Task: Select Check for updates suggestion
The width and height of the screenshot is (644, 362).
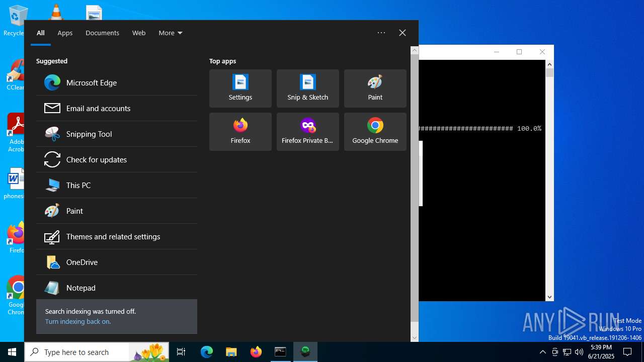Action: pyautogui.click(x=117, y=160)
